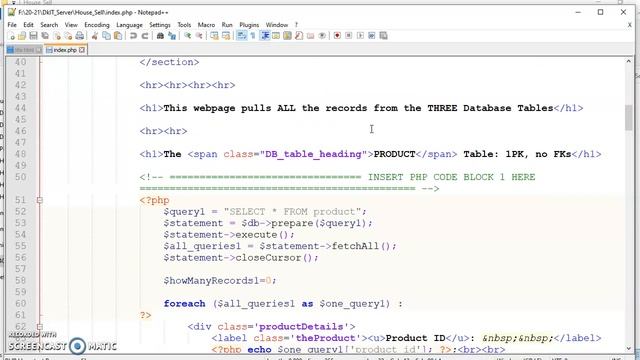The width and height of the screenshot is (640, 360).
Task: Click line number 44 in margin
Action: click(20, 108)
